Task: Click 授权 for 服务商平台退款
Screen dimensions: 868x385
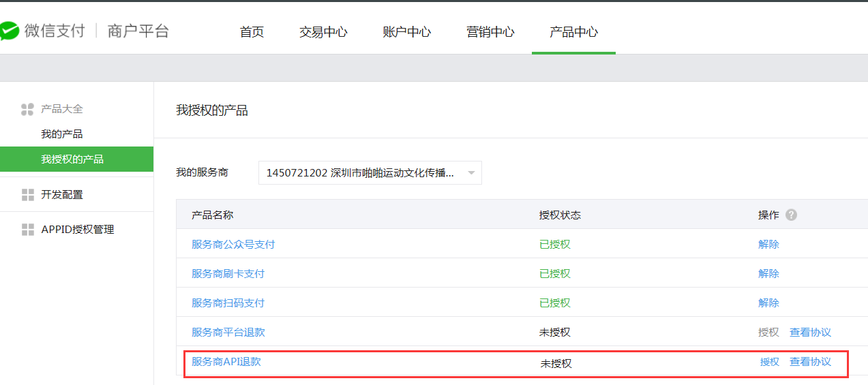Action: 768,332
